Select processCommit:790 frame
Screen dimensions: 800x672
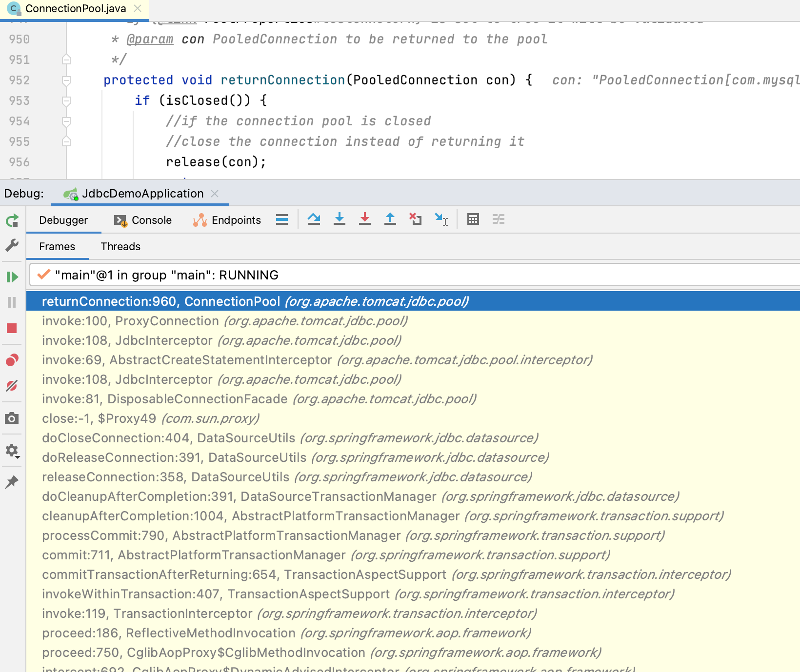coord(413,535)
